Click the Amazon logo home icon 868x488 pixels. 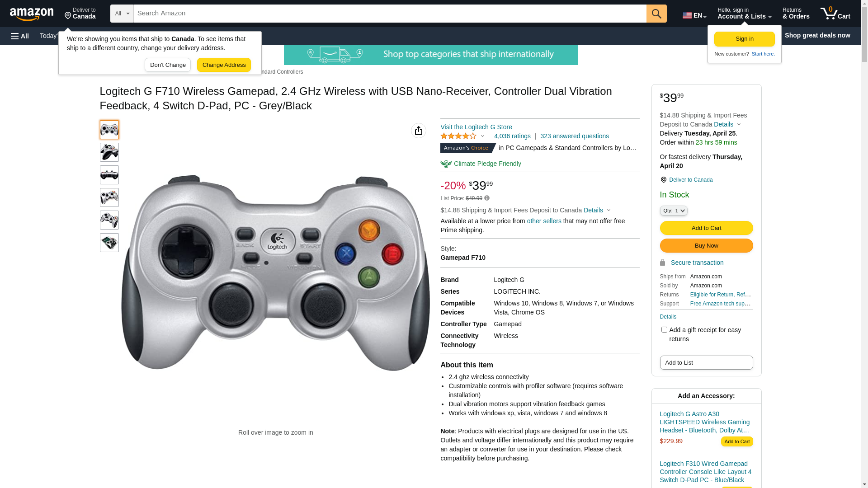pyautogui.click(x=32, y=14)
